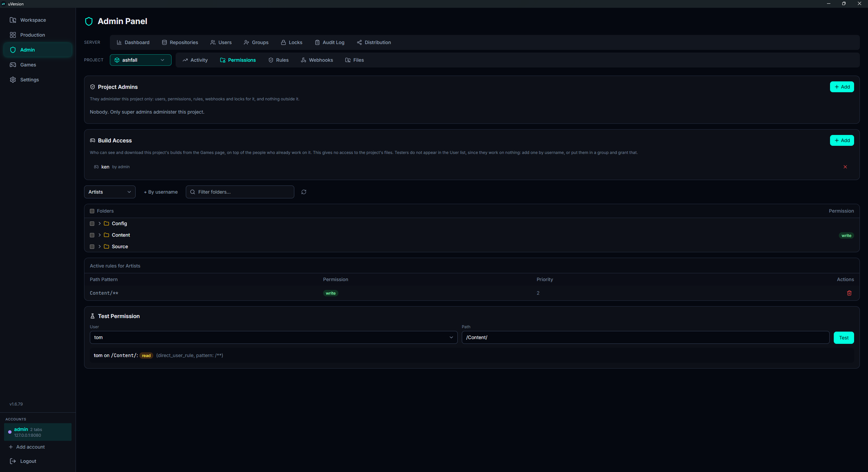Viewport: 868px width, 472px height.
Task: Open Workspace in the sidebar
Action: (38, 20)
